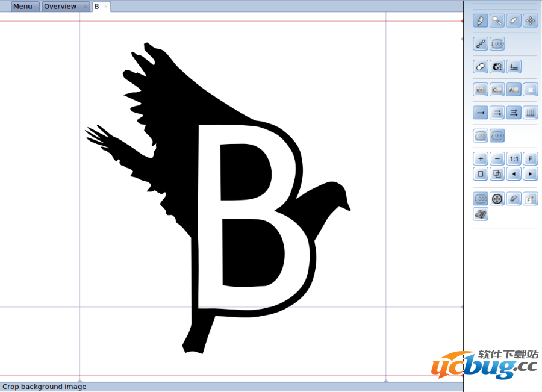542x392 pixels.
Task: Toggle the triple guide lines button
Action: tap(514, 113)
